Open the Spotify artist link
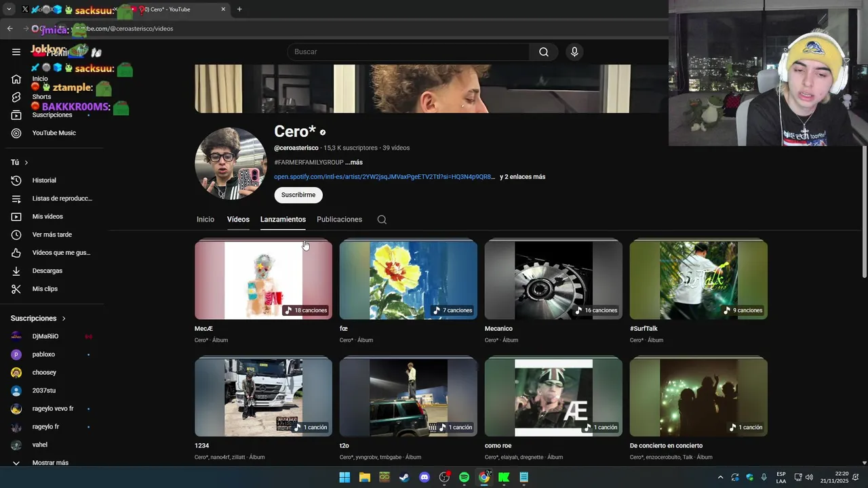Viewport: 868px width, 488px height. click(383, 177)
